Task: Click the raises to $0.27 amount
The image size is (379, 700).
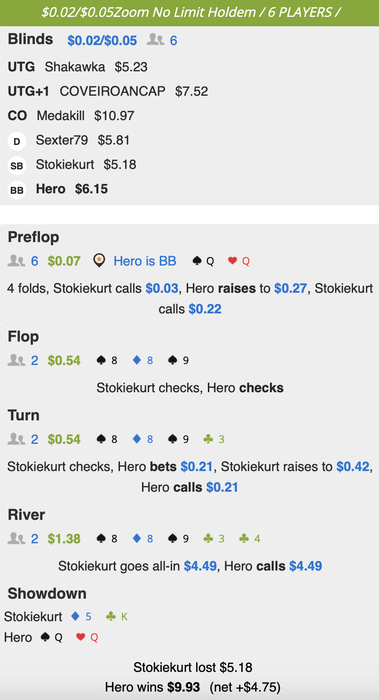Action: click(291, 288)
